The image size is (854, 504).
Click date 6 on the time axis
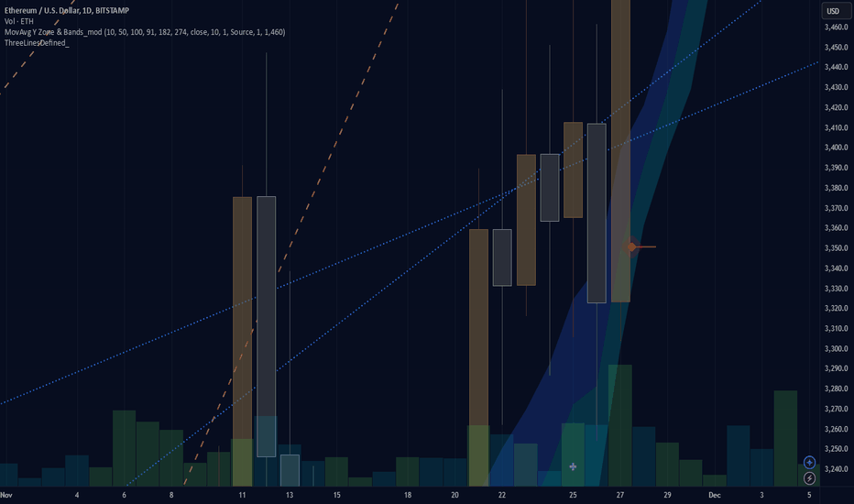click(x=125, y=495)
